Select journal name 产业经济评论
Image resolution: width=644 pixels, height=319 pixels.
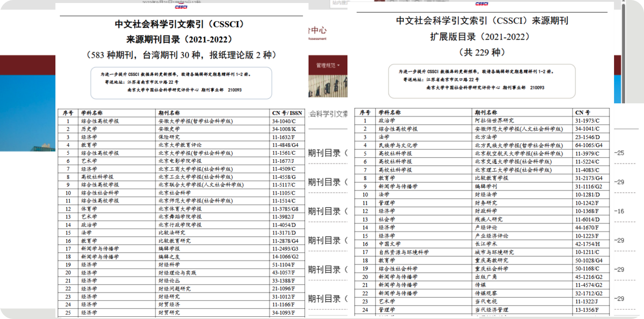[492, 236]
